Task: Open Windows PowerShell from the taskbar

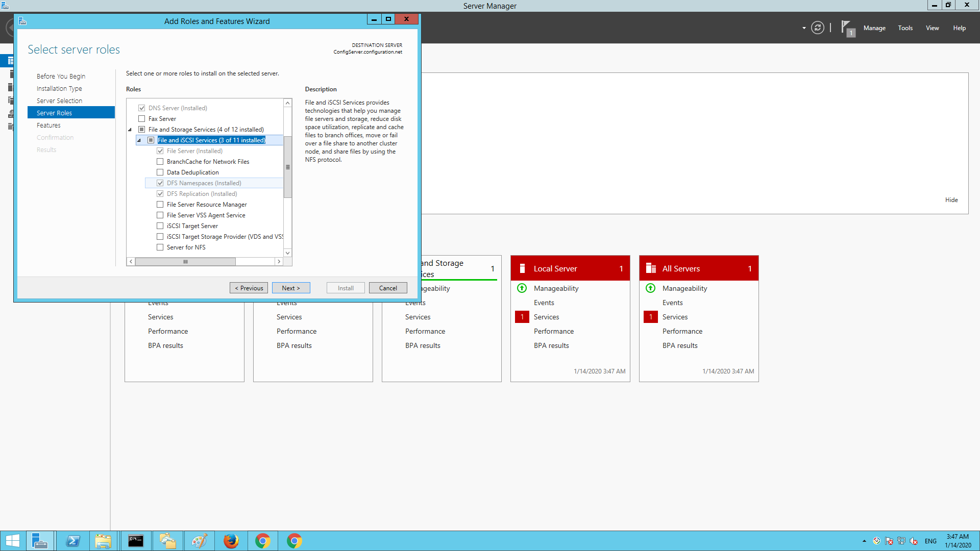Action: 73,540
